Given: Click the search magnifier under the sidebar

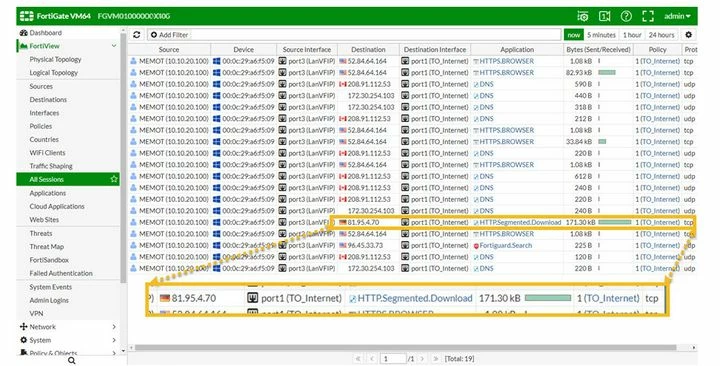Looking at the screenshot, I should [72, 361].
